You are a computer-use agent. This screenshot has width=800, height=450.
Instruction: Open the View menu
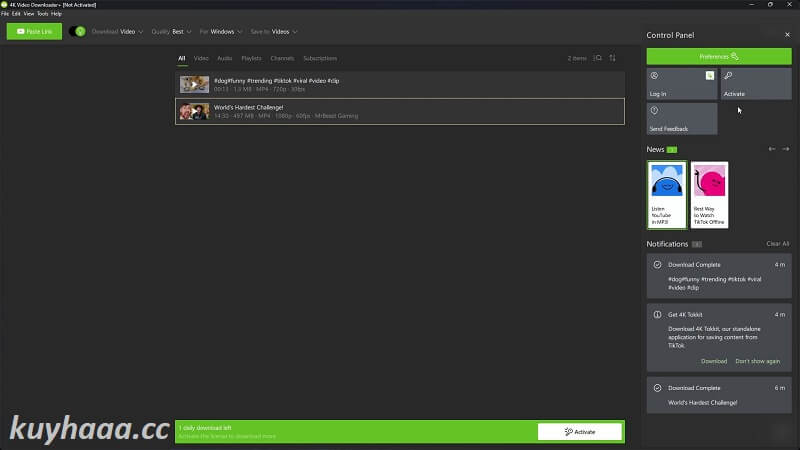click(29, 14)
